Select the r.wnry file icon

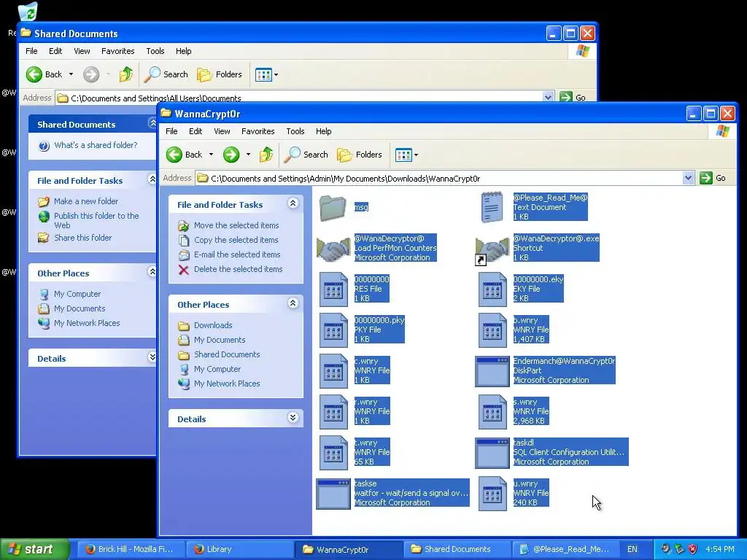(333, 412)
